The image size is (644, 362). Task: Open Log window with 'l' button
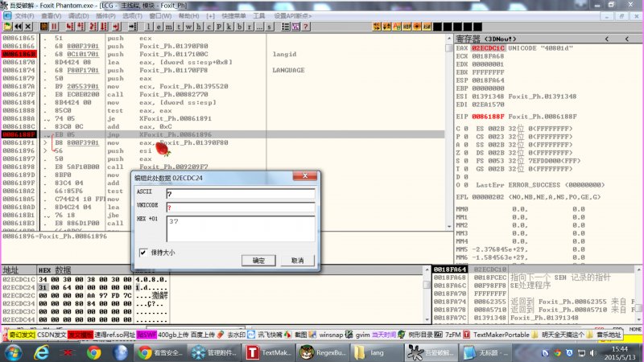148,27
